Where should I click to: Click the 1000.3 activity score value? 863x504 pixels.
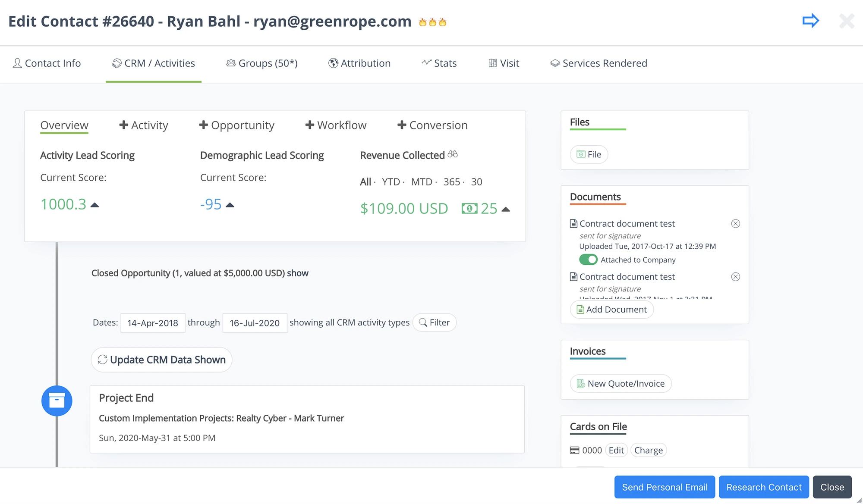click(x=63, y=204)
